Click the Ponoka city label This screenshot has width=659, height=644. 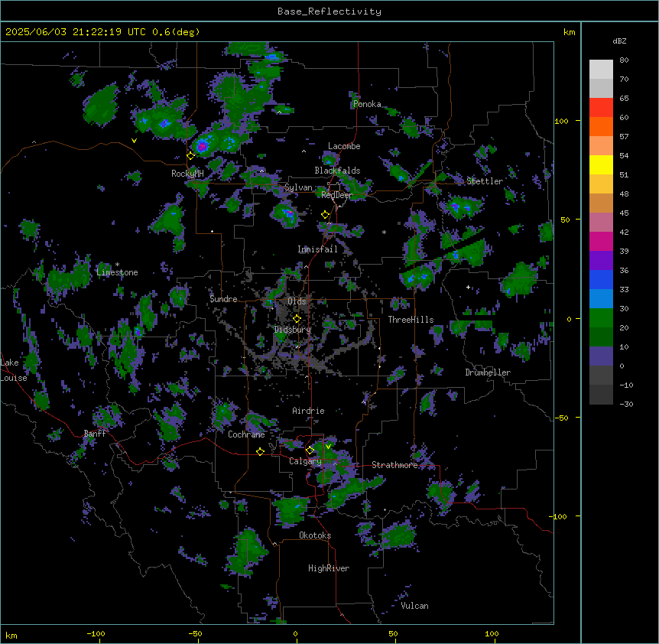pos(367,104)
